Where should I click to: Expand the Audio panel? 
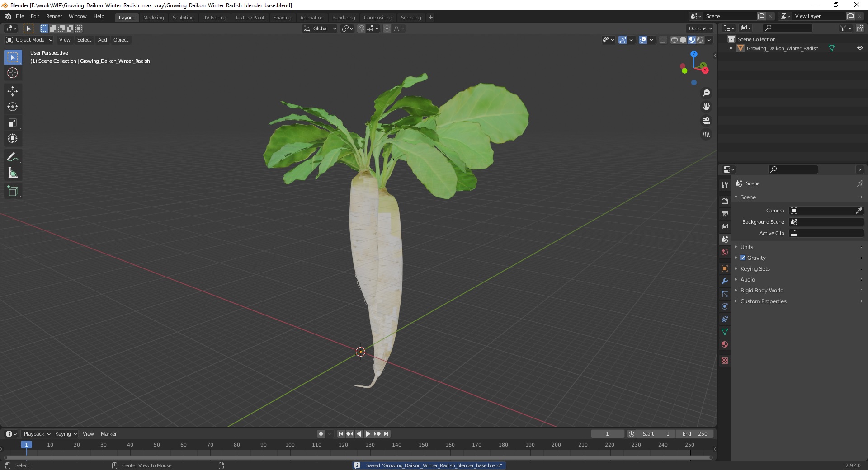pyautogui.click(x=747, y=279)
